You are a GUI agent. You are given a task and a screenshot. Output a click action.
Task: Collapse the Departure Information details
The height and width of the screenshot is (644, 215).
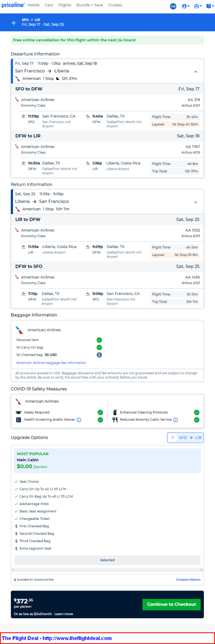(x=196, y=72)
